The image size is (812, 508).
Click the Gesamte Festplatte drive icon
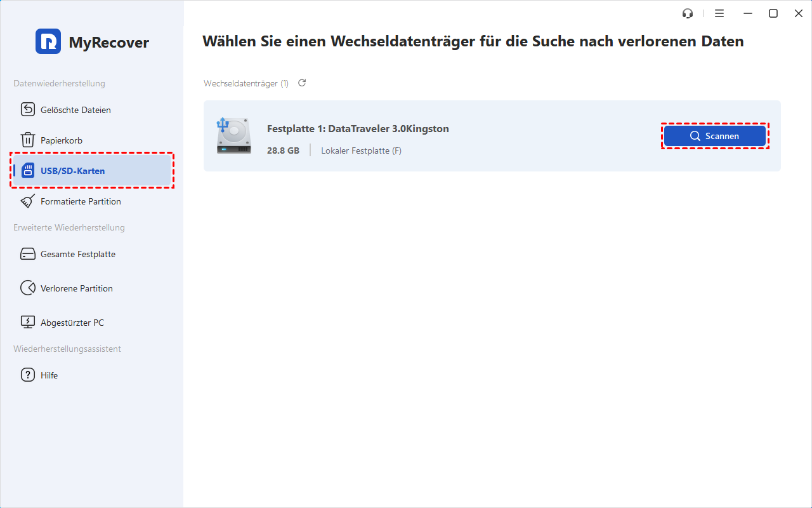point(28,254)
